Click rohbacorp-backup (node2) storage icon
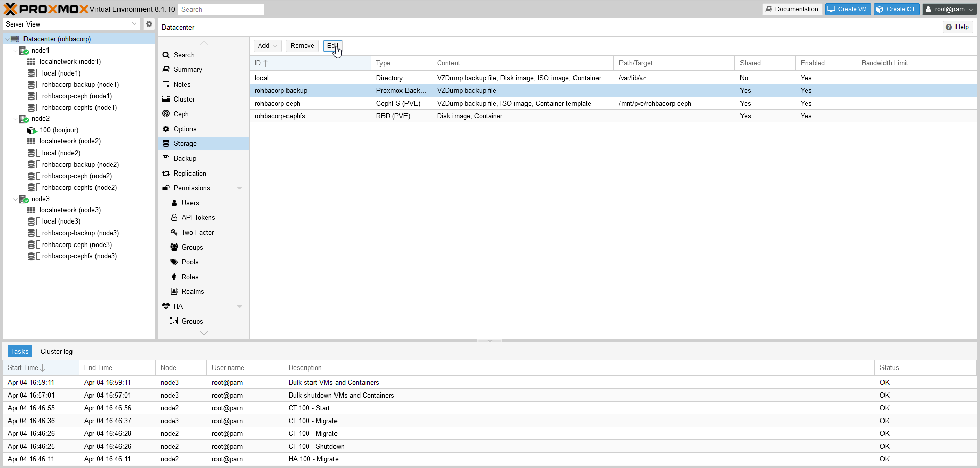Viewport: 980px width, 468px height. coord(34,165)
